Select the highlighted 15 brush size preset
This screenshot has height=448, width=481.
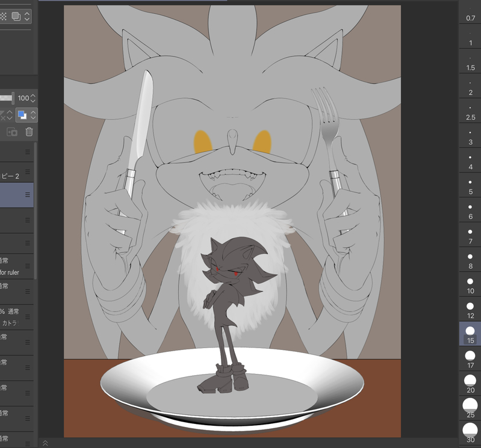click(470, 334)
